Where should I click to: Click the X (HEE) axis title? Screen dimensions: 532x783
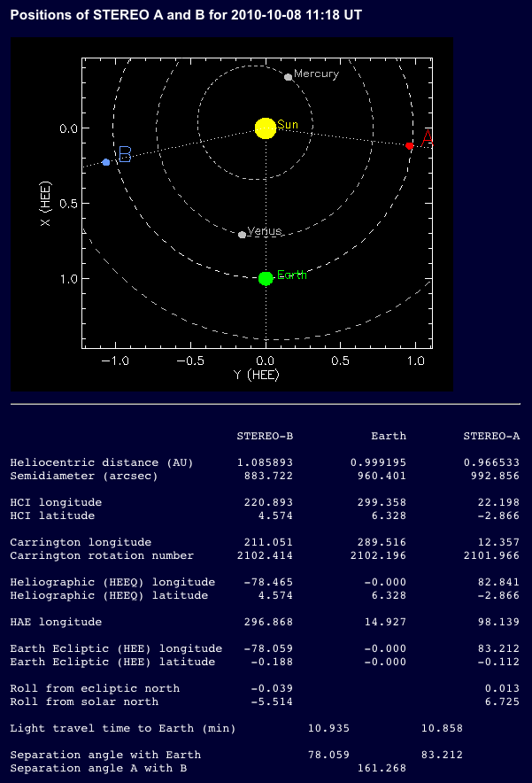tap(45, 204)
